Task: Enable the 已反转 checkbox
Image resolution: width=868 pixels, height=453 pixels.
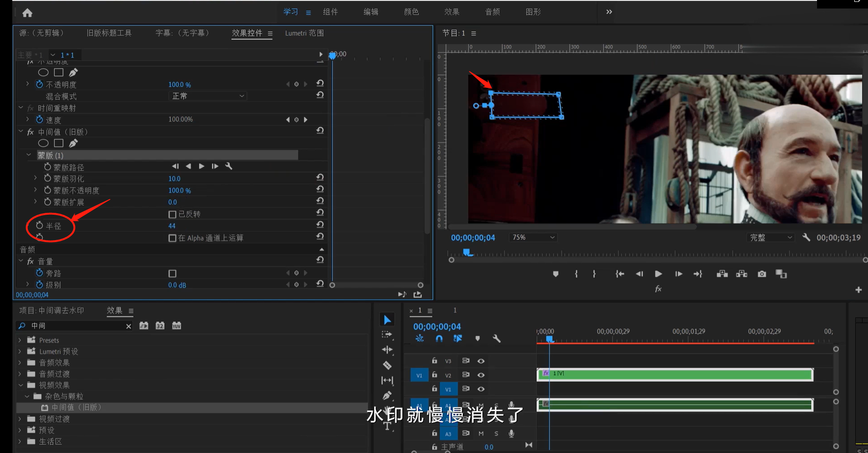Action: tap(172, 214)
